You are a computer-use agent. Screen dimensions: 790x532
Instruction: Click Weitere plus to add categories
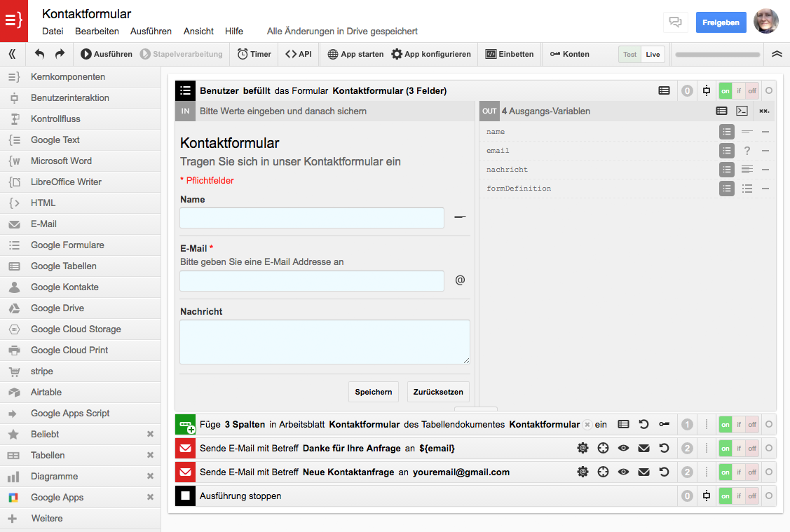[13, 519]
